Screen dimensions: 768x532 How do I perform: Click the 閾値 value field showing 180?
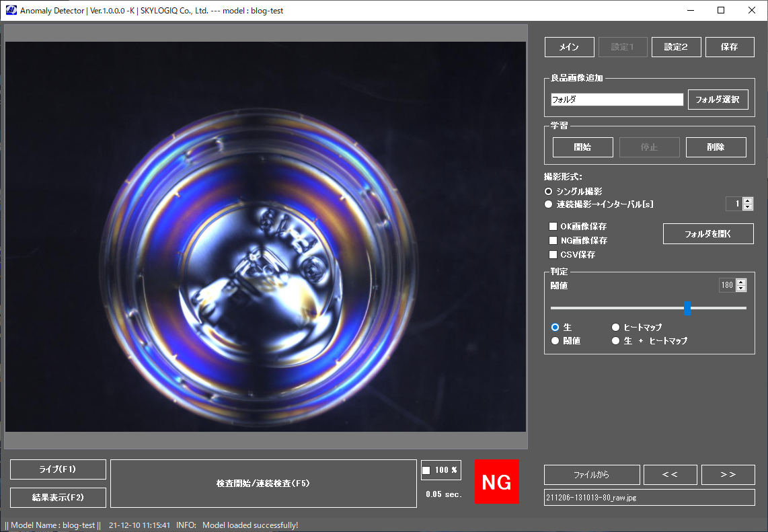tap(728, 285)
